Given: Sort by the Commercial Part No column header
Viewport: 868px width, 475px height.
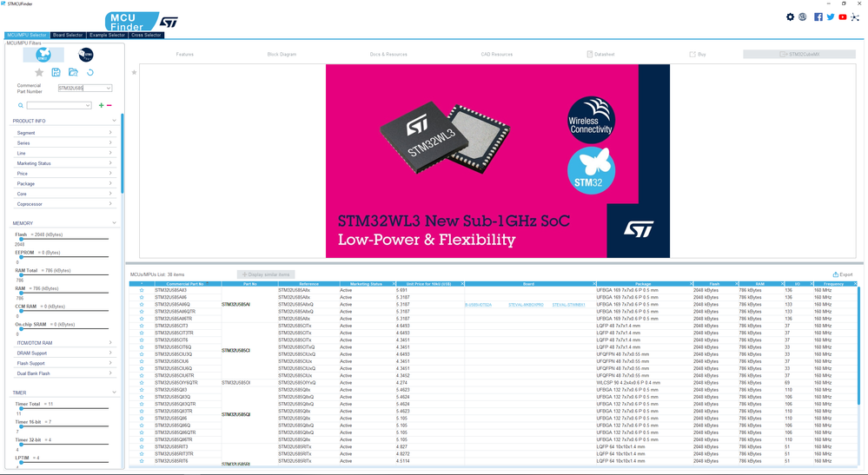Looking at the screenshot, I should [185, 284].
